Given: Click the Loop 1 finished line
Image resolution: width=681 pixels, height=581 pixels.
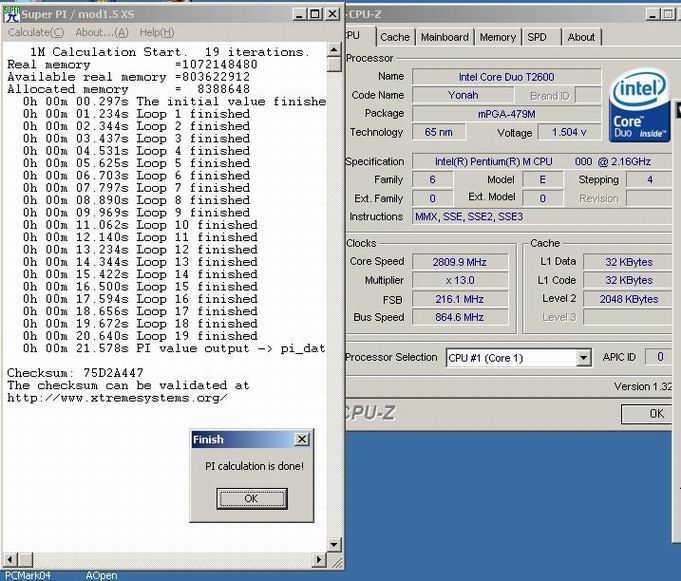Looking at the screenshot, I should [x=136, y=114].
